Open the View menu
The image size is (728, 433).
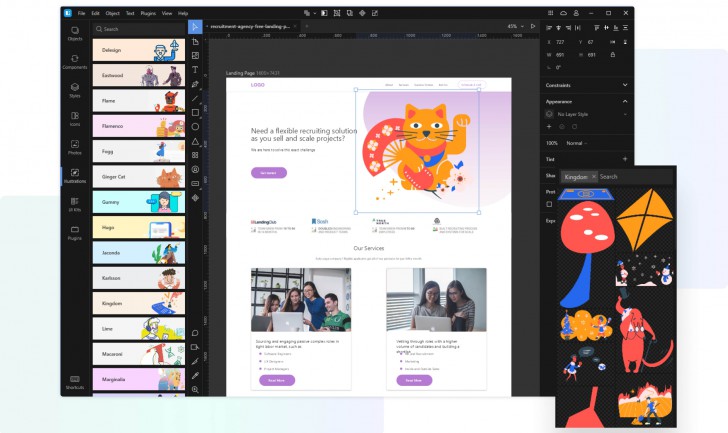pyautogui.click(x=167, y=13)
